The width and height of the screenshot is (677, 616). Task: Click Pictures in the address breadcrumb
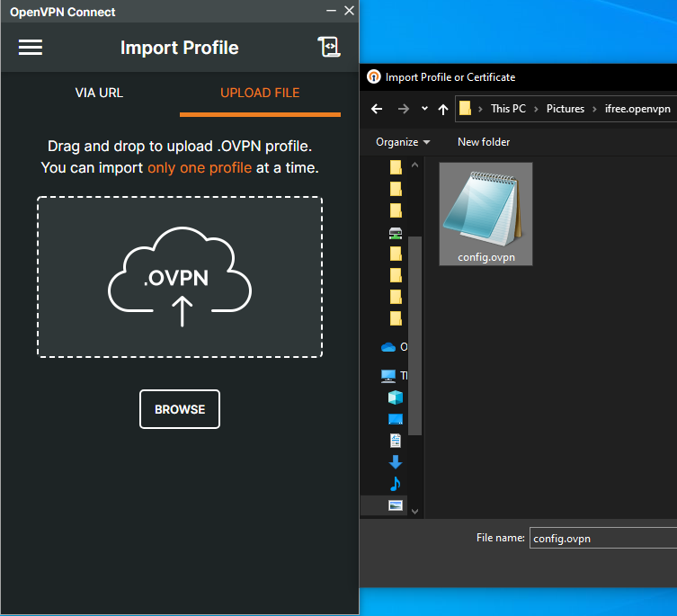pyautogui.click(x=565, y=109)
